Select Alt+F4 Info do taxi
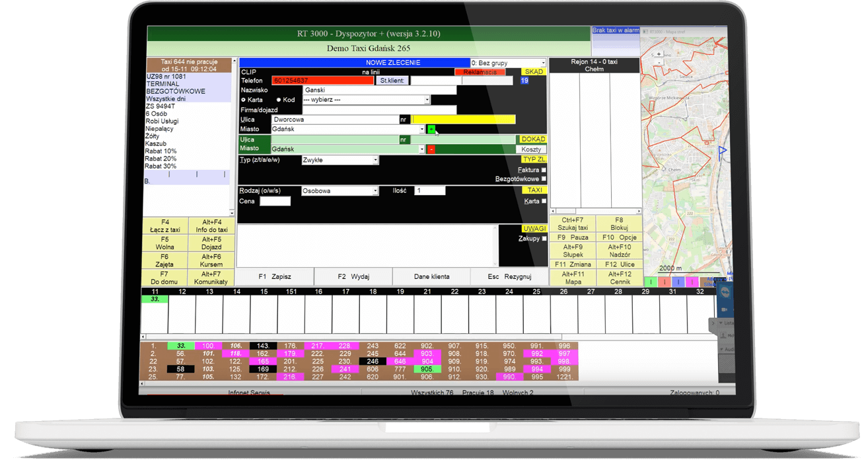 pyautogui.click(x=211, y=226)
